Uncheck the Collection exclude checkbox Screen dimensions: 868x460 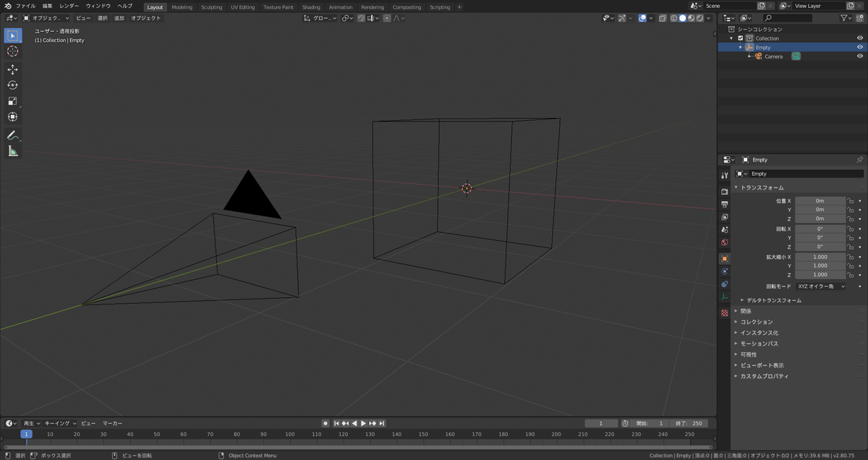(x=741, y=38)
